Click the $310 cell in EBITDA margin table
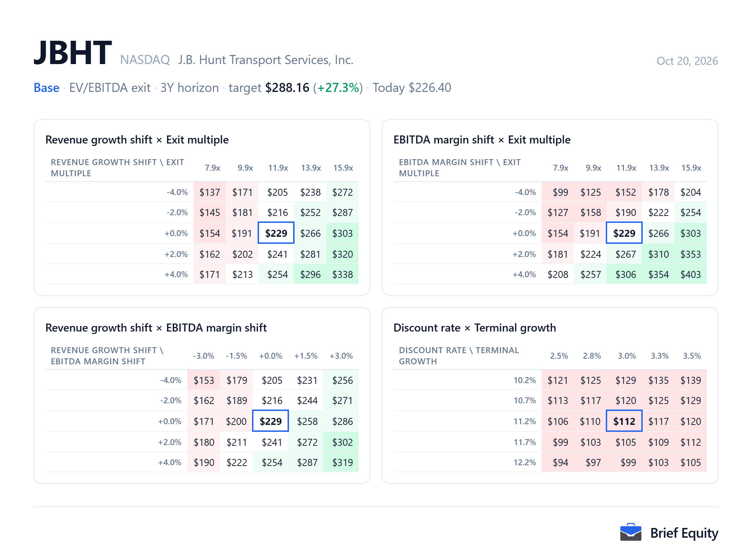752x560 pixels. click(658, 254)
